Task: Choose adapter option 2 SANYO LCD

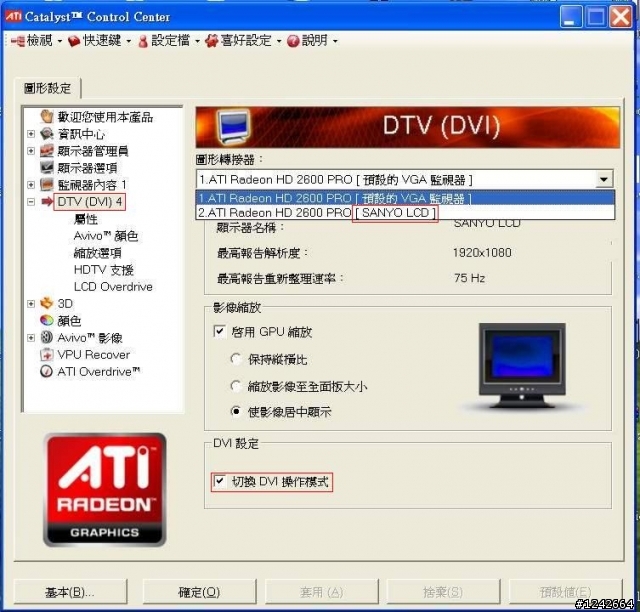Action: click(x=405, y=213)
